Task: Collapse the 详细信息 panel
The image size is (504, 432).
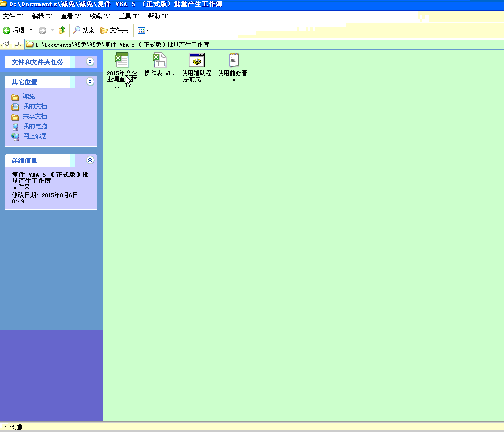Action: click(90, 160)
